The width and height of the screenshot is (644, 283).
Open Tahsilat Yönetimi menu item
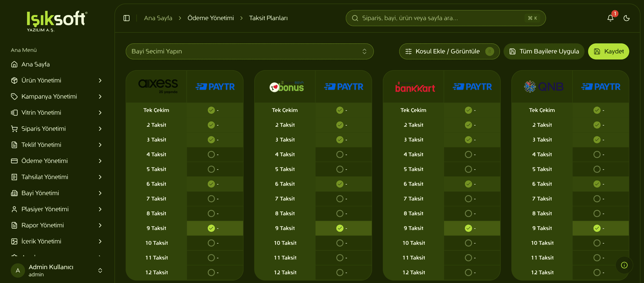click(57, 177)
